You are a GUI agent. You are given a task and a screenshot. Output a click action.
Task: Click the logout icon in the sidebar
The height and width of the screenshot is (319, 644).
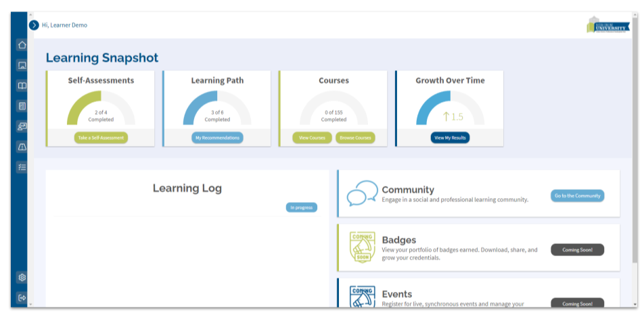22,297
